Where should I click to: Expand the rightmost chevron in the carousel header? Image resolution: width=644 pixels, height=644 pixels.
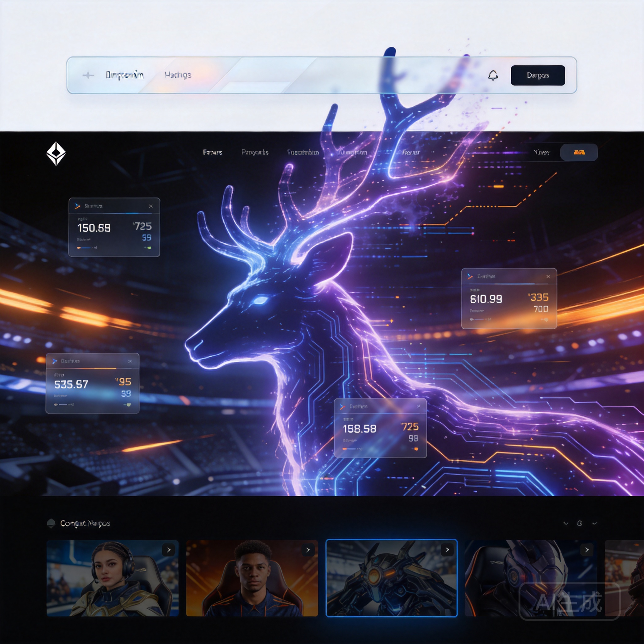[x=594, y=523]
